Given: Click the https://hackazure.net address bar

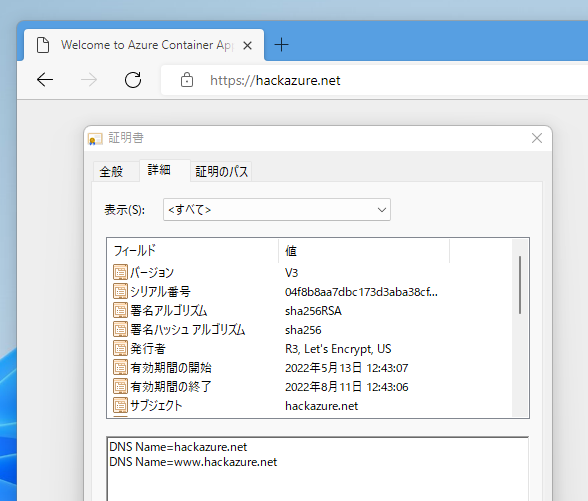Looking at the screenshot, I should point(374,80).
